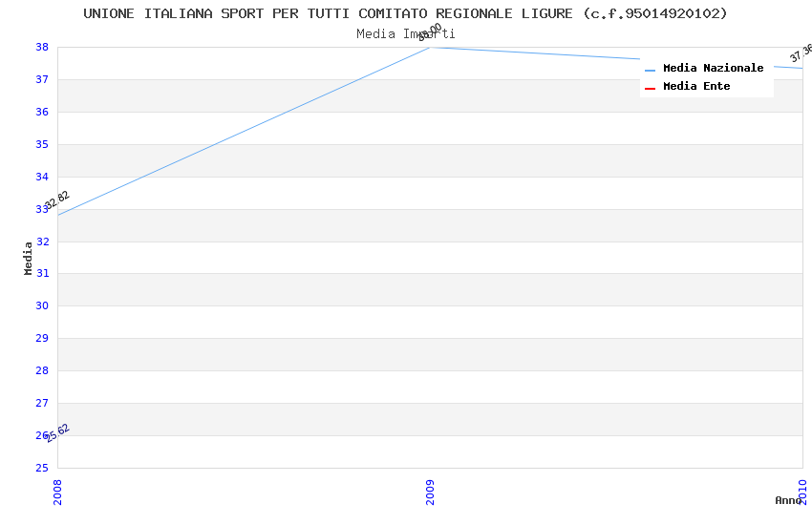Click the y-axis value 38

(42, 47)
